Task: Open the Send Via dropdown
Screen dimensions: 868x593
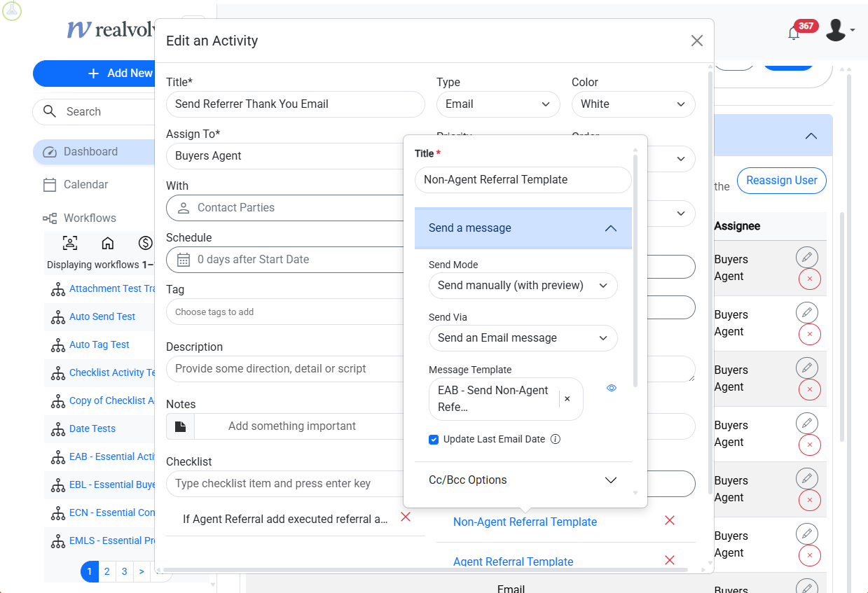Action: point(523,338)
